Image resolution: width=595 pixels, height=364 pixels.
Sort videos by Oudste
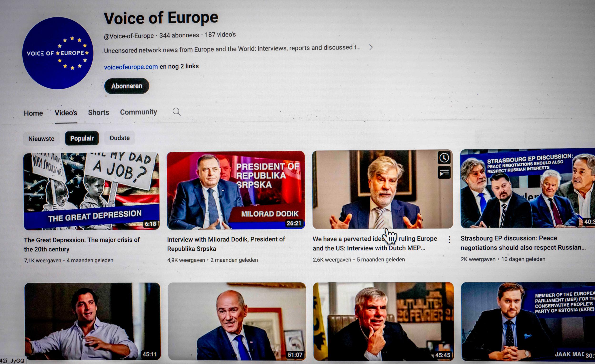(x=119, y=138)
